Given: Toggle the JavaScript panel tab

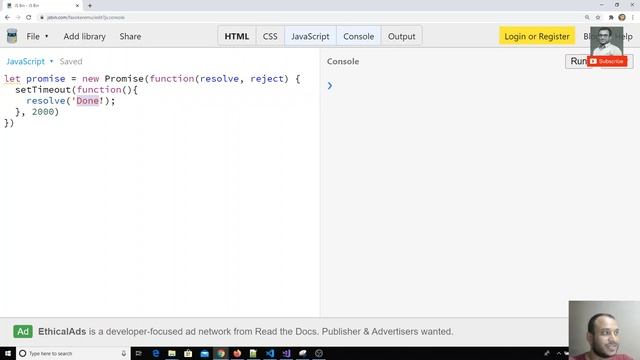Looking at the screenshot, I should (x=310, y=36).
